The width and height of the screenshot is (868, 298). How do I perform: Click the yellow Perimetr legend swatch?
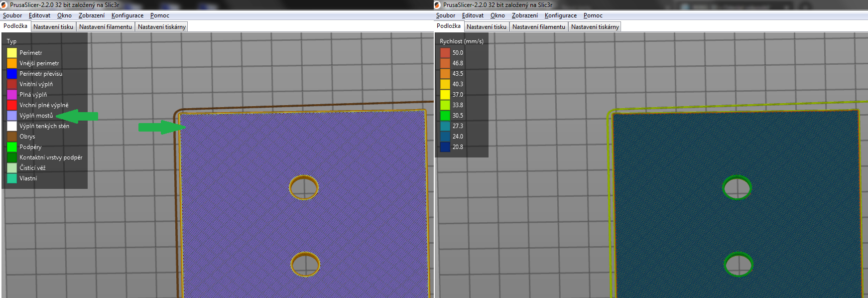coord(12,53)
